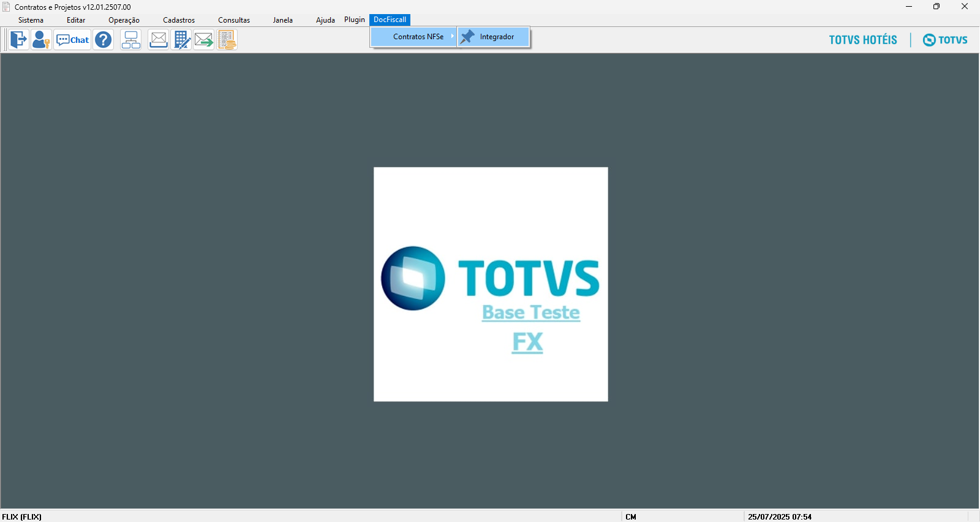The width and height of the screenshot is (980, 522).
Task: Click the envelope inbox tray icon
Action: [x=158, y=40]
